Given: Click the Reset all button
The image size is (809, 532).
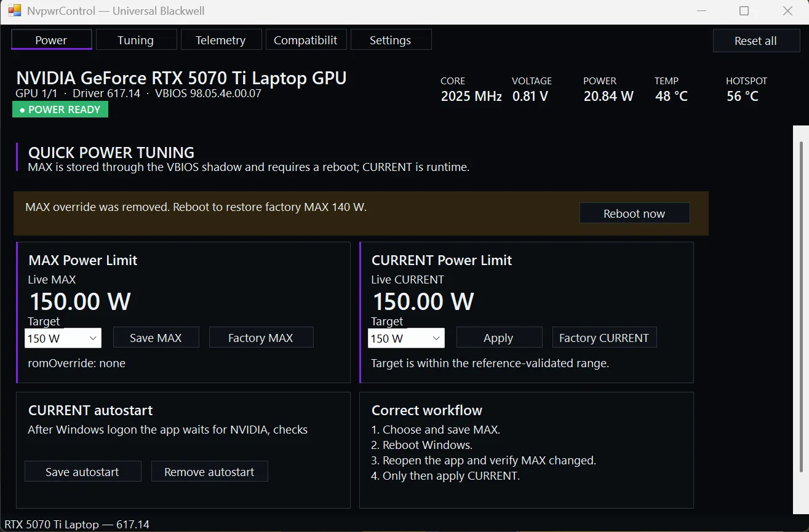Looking at the screenshot, I should [756, 41].
